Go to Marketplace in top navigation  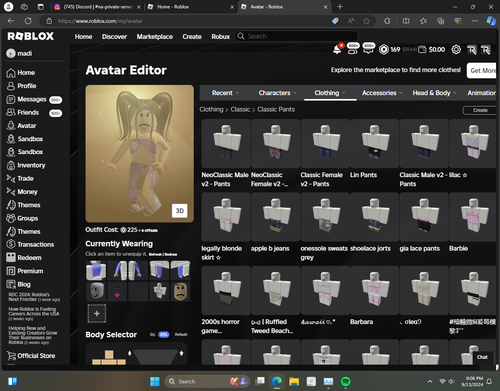(x=155, y=37)
